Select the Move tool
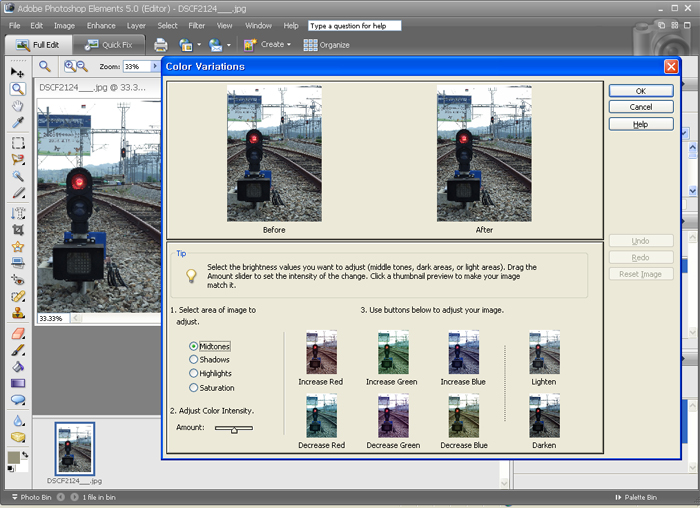 pos(17,72)
